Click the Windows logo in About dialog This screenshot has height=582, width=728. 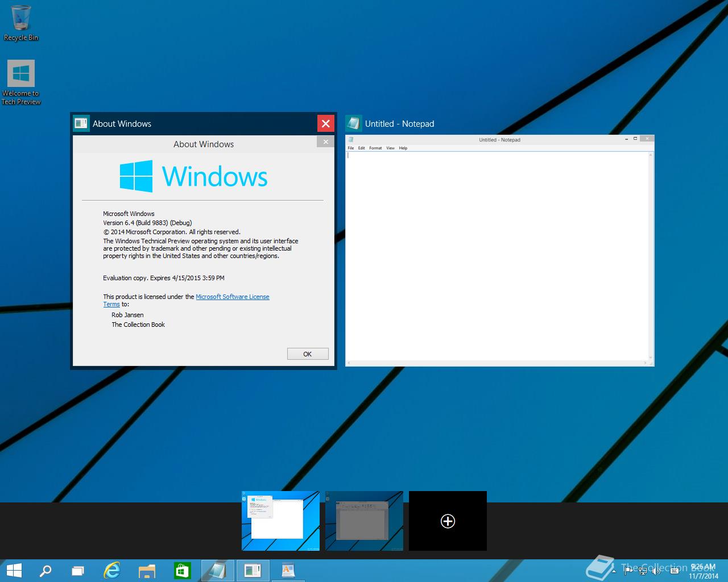[193, 176]
